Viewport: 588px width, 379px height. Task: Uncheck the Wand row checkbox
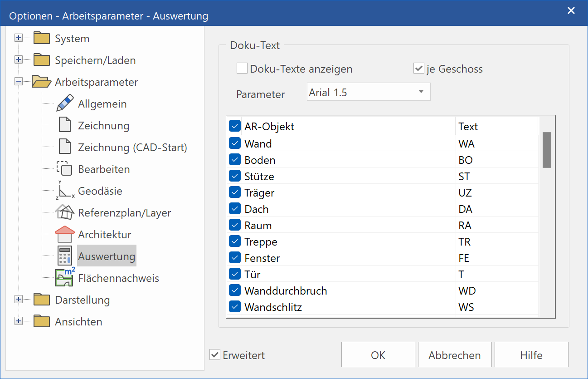235,143
